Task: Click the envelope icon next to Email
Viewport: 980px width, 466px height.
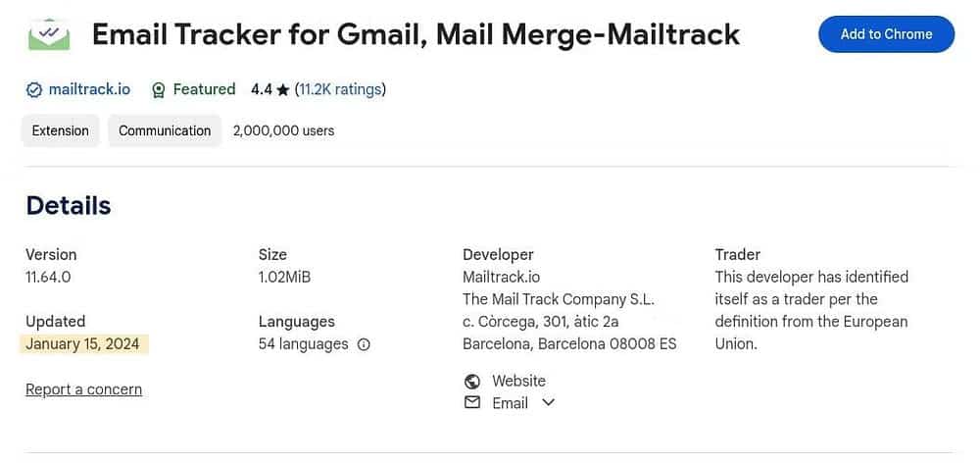Action: 472,403
